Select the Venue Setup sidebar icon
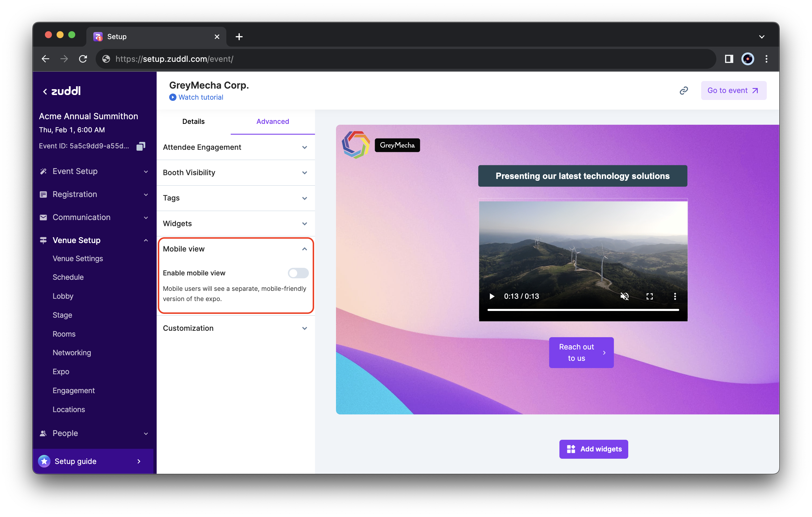 43,240
